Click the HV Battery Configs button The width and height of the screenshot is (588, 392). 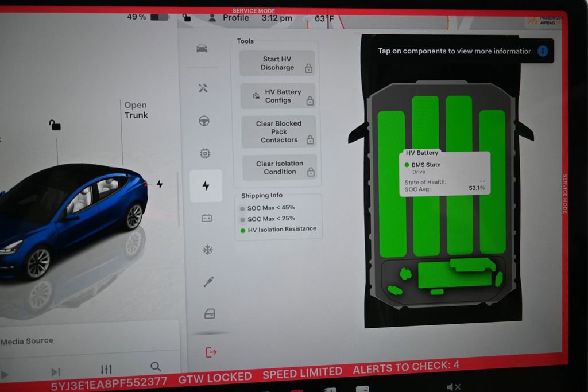pyautogui.click(x=278, y=96)
